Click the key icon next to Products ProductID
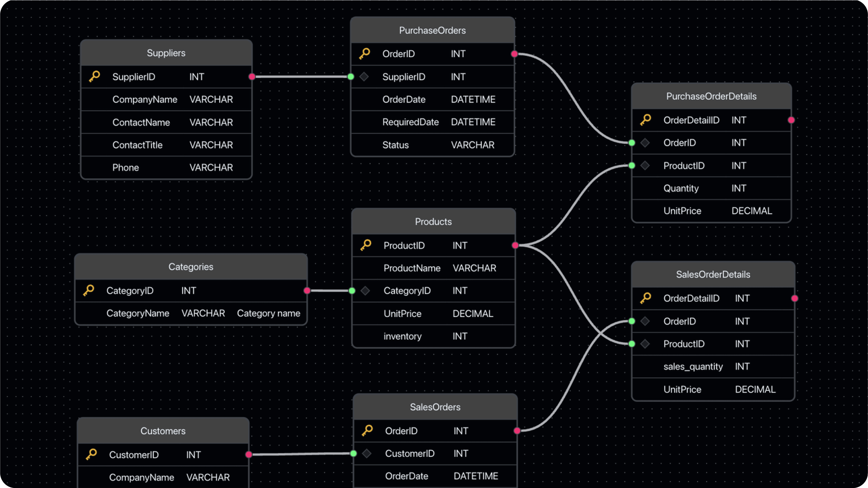Viewport: 868px width, 488px height. 366,245
